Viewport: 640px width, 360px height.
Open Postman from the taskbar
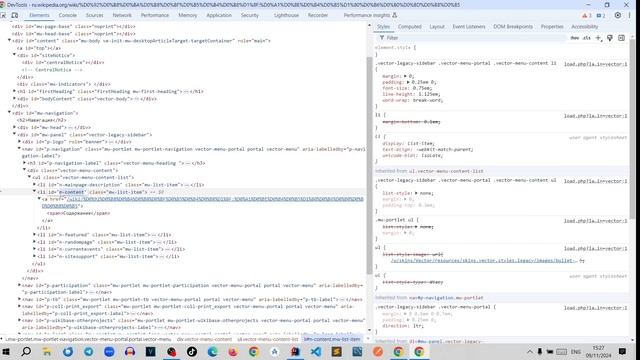(378, 351)
